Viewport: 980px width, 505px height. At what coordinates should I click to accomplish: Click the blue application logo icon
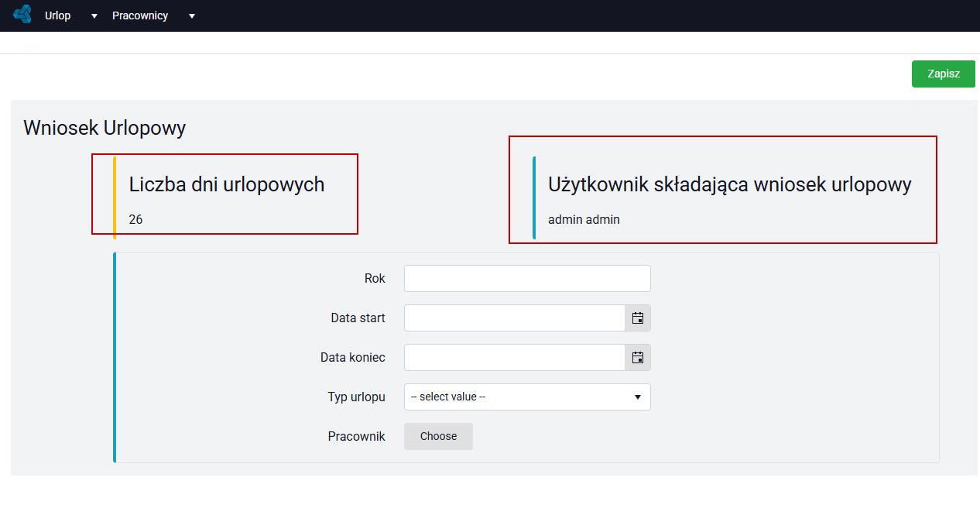(22, 15)
